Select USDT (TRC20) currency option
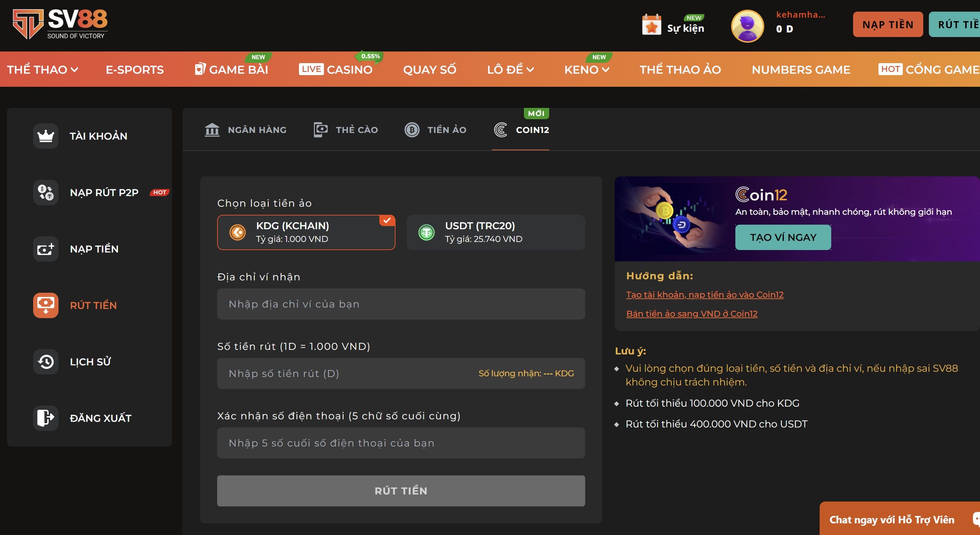The image size is (980, 535). click(x=496, y=232)
